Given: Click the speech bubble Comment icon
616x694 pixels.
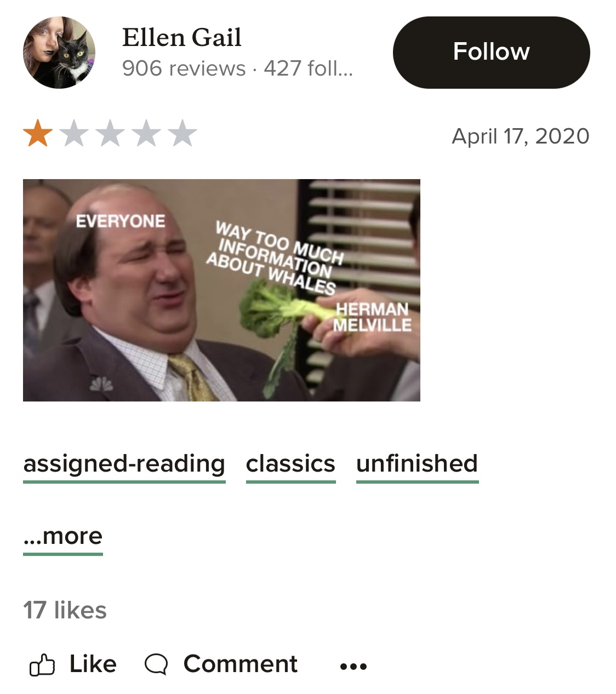Looking at the screenshot, I should (x=156, y=665).
